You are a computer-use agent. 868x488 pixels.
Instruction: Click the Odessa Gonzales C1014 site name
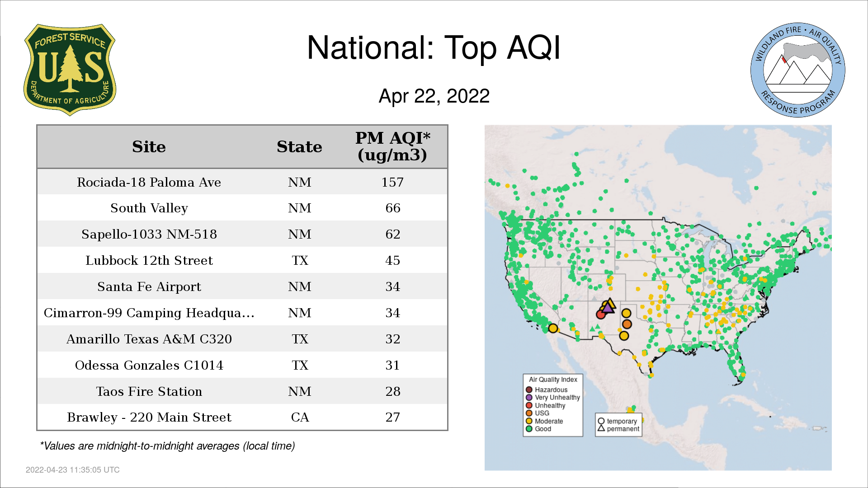[149, 365]
